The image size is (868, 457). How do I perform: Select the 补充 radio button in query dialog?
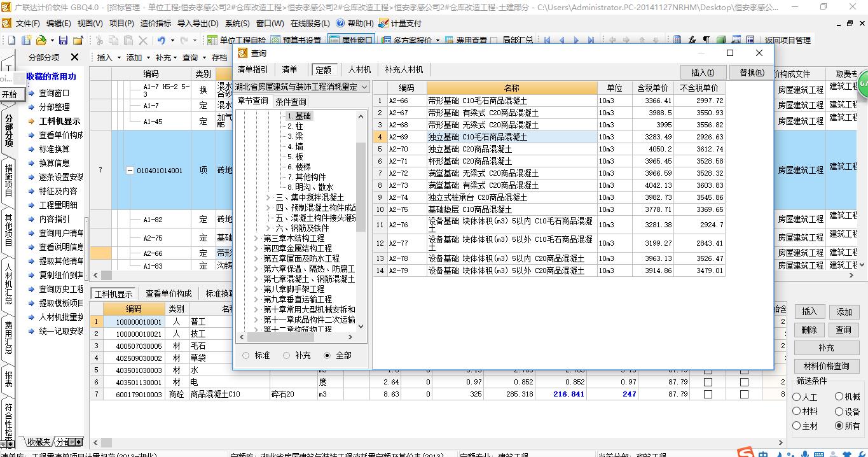(286, 356)
